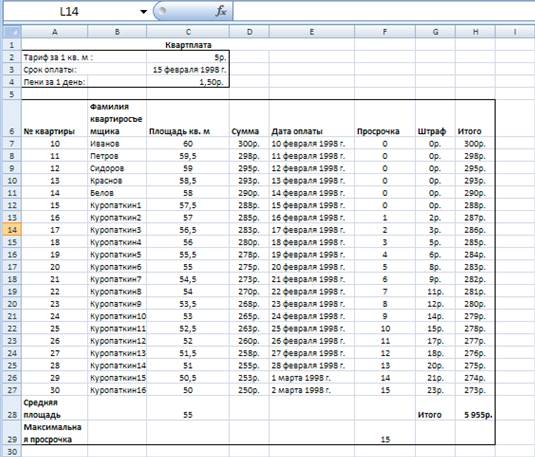This screenshot has width=535, height=457.
Task: Select column C header
Action: click(188, 32)
